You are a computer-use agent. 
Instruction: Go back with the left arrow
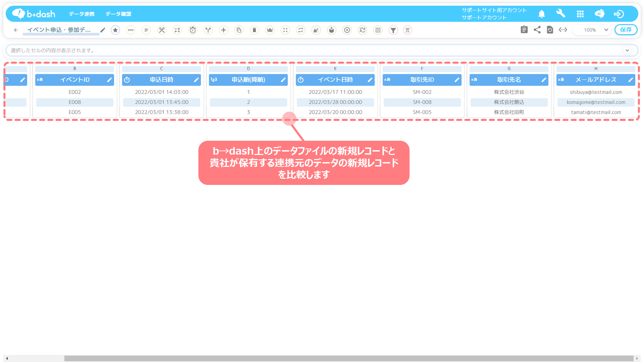click(x=16, y=30)
